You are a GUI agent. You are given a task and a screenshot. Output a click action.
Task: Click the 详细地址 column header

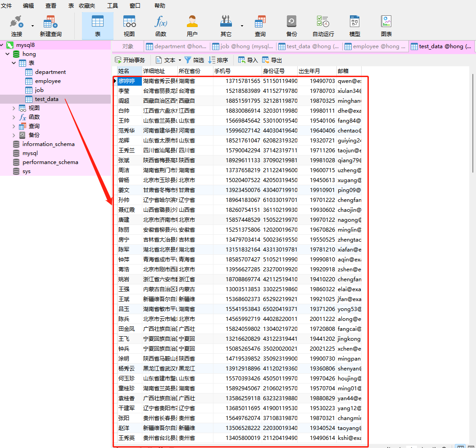[160, 71]
